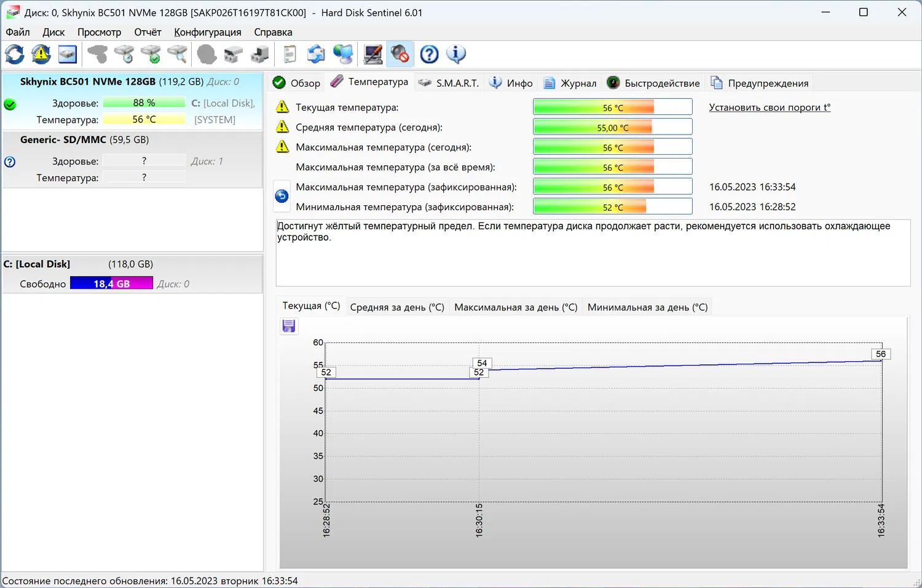922x588 pixels.
Task: Select the Текущая (°C) chart tab
Action: point(311,306)
